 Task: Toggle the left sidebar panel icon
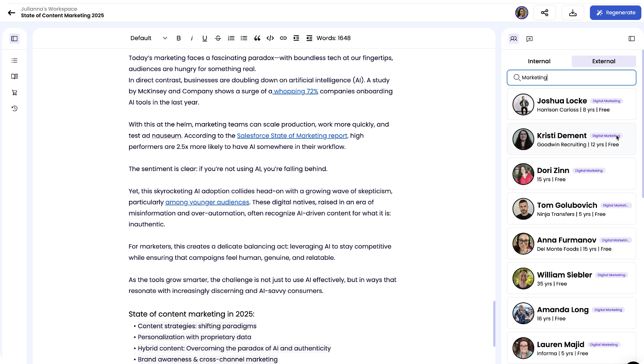tap(15, 38)
